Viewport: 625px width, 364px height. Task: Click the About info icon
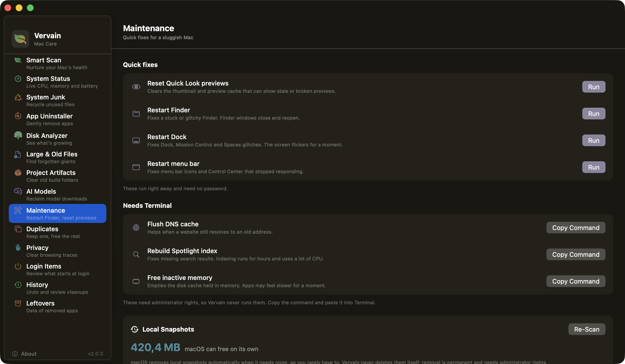coord(15,354)
